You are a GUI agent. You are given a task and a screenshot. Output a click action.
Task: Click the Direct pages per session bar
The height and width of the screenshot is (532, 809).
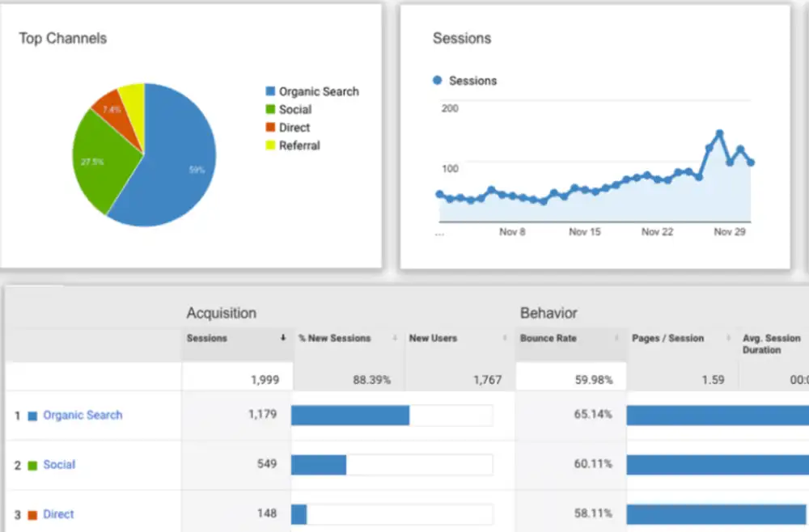716,514
